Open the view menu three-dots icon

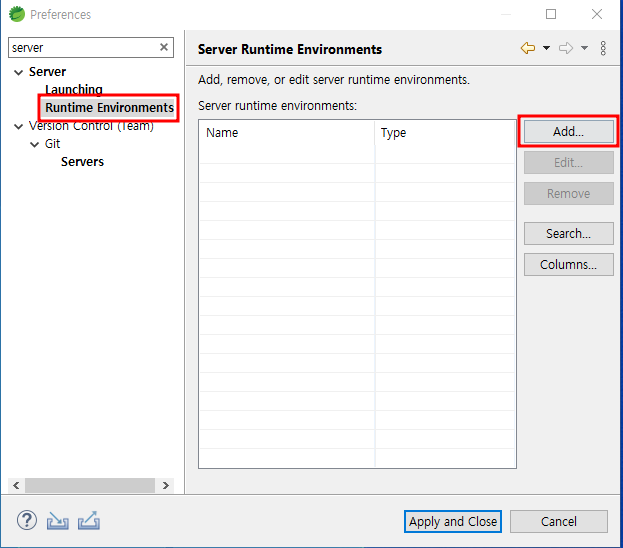tap(603, 48)
